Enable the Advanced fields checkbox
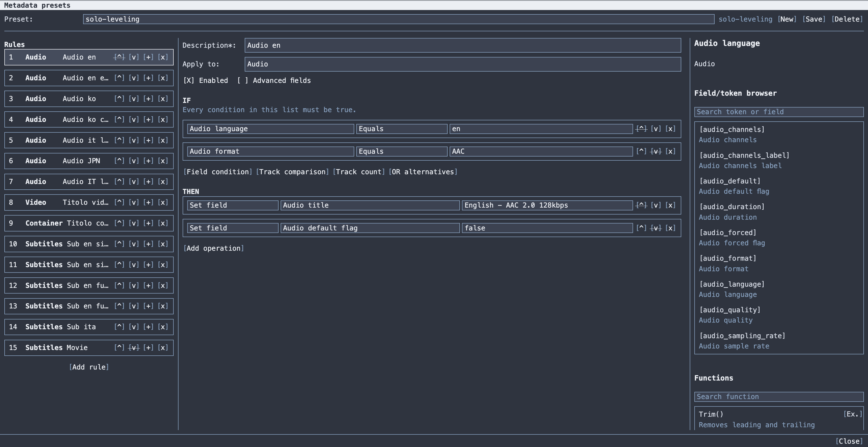The width and height of the screenshot is (868, 447). (274, 81)
